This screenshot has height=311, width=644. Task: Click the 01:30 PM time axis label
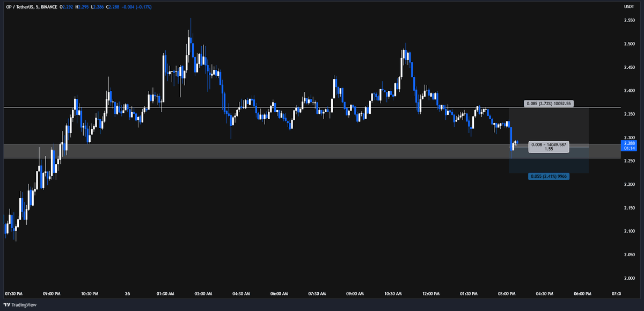(469, 294)
